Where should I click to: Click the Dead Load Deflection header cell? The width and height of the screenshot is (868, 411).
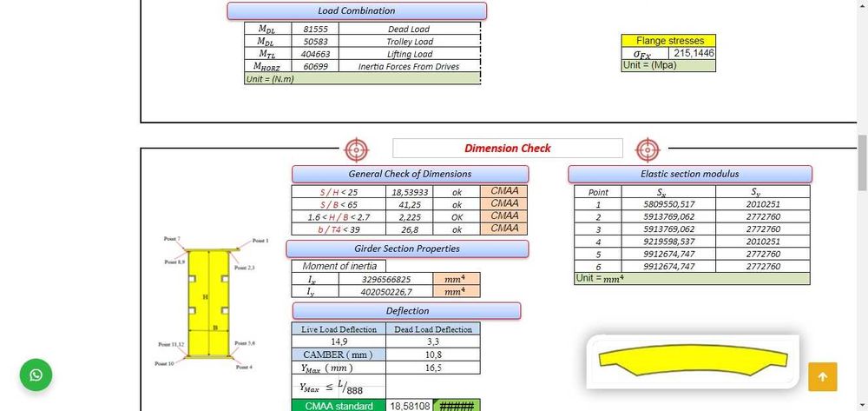tap(433, 329)
